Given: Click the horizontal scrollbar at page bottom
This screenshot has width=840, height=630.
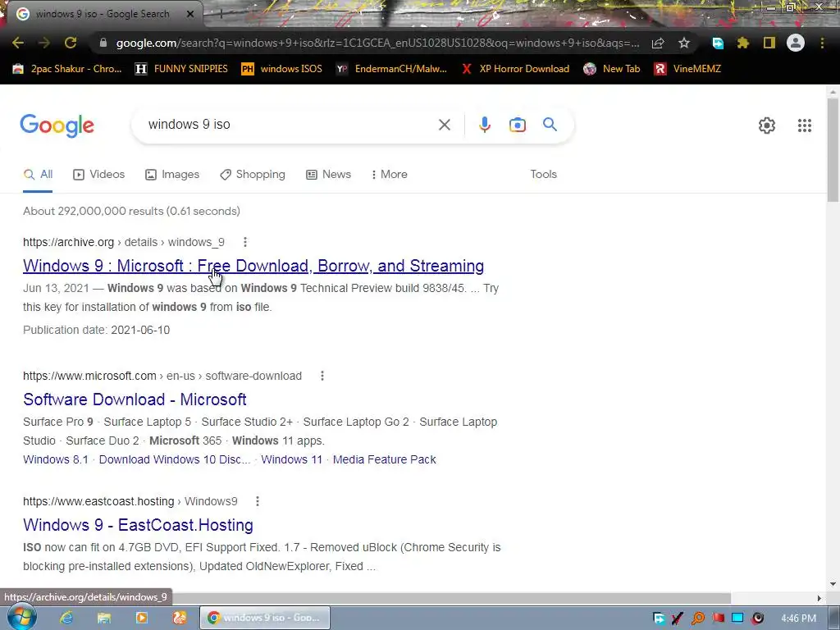Looking at the screenshot, I should point(450,598).
